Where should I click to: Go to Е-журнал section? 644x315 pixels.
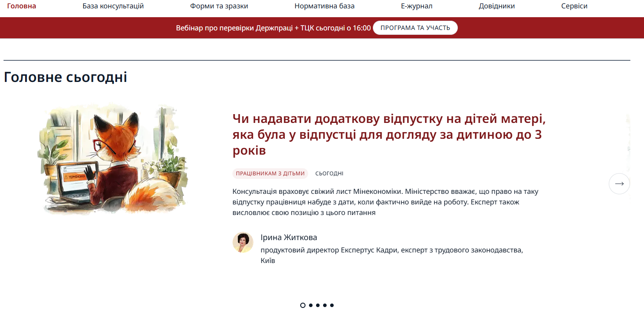point(416,6)
